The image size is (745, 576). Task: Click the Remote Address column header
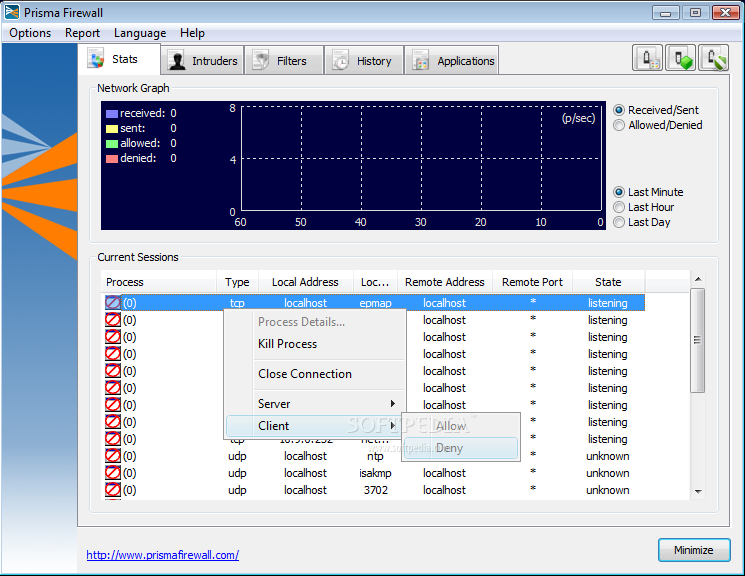[x=445, y=282]
